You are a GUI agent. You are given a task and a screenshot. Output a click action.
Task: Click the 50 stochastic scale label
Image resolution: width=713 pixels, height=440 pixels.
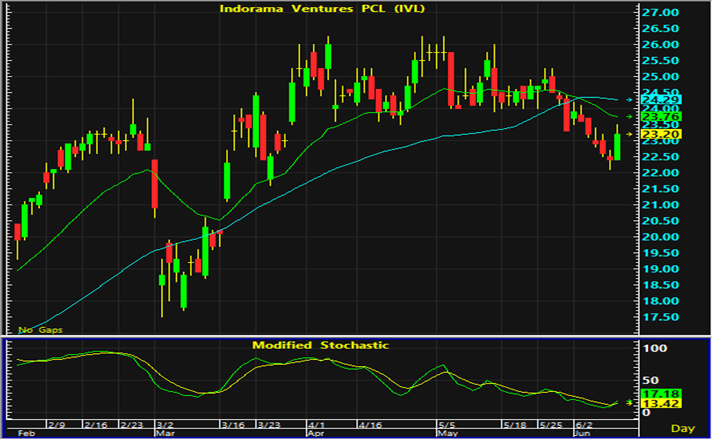[650, 380]
